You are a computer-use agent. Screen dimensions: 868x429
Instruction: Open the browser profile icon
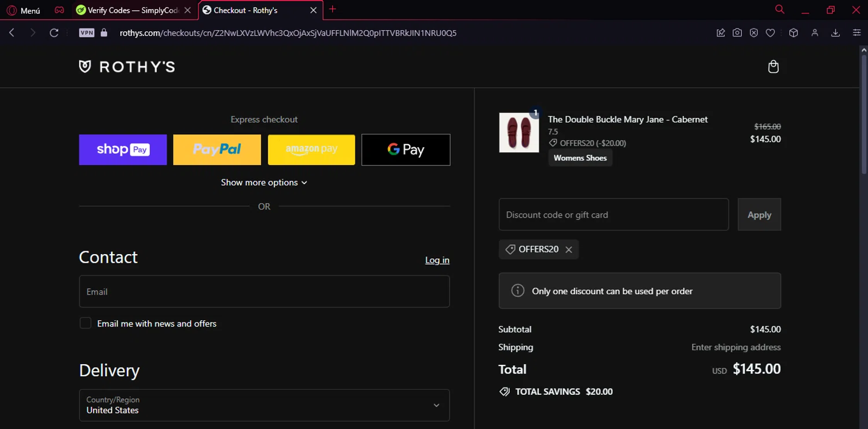(815, 33)
